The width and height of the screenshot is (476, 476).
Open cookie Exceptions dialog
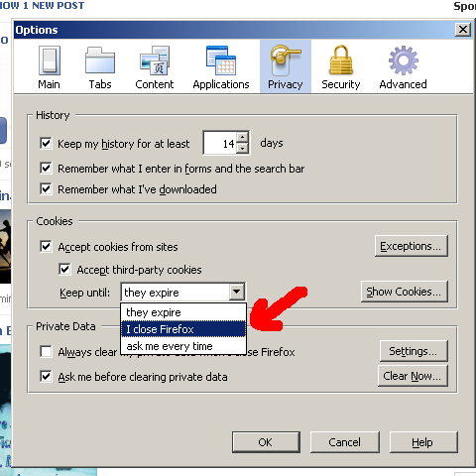pos(412,246)
